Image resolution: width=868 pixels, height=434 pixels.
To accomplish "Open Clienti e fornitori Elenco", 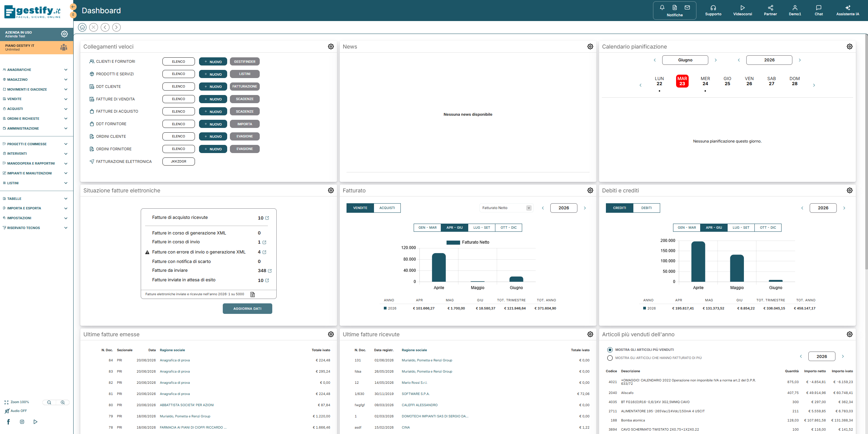I will [178, 62].
